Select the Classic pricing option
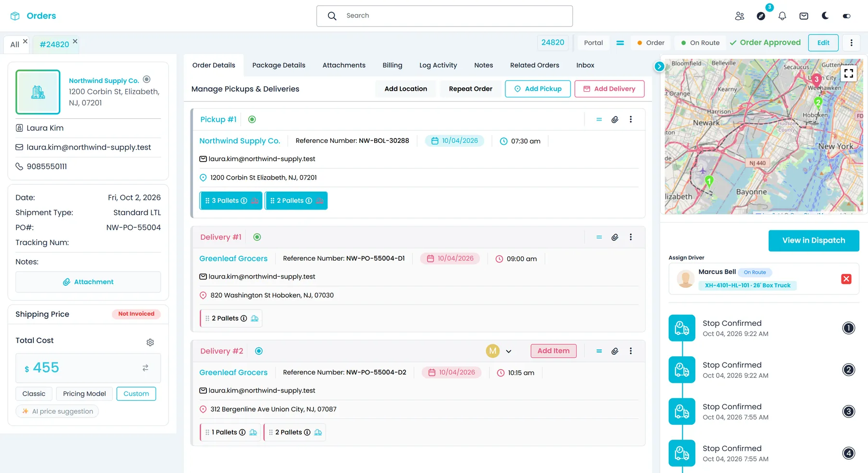 [x=34, y=394]
